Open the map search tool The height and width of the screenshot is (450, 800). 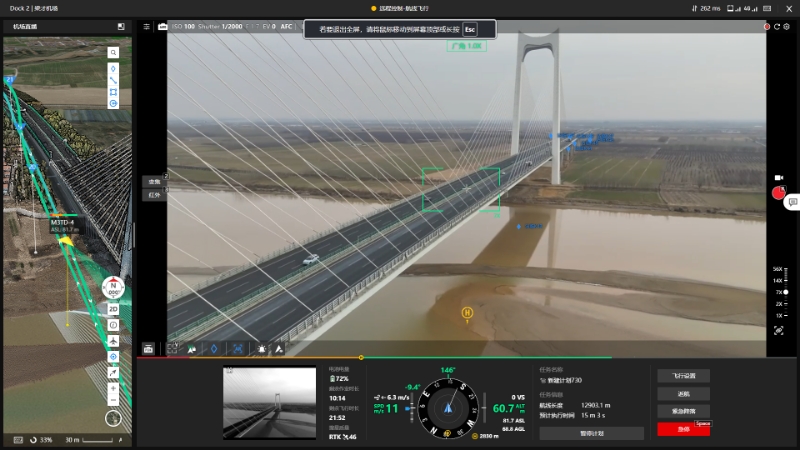(114, 52)
